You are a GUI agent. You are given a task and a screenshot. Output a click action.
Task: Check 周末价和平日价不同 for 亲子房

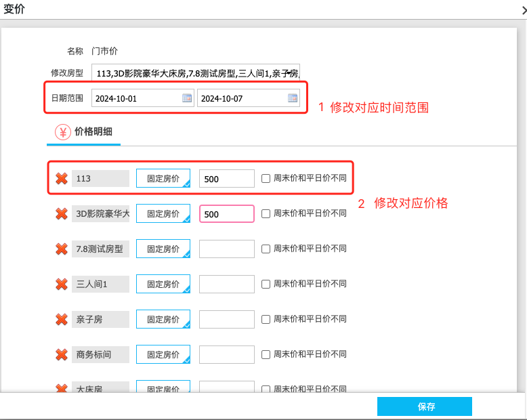click(x=266, y=319)
